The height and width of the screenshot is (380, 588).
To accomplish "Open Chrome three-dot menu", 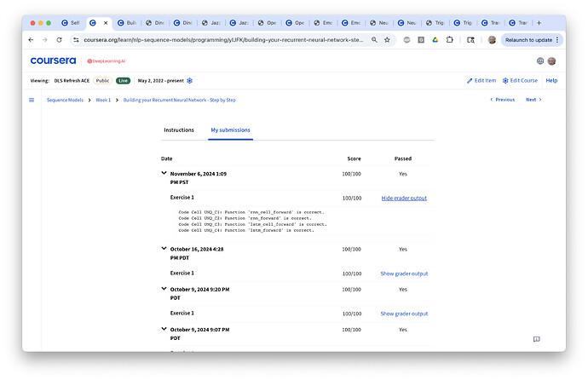I will (x=557, y=40).
